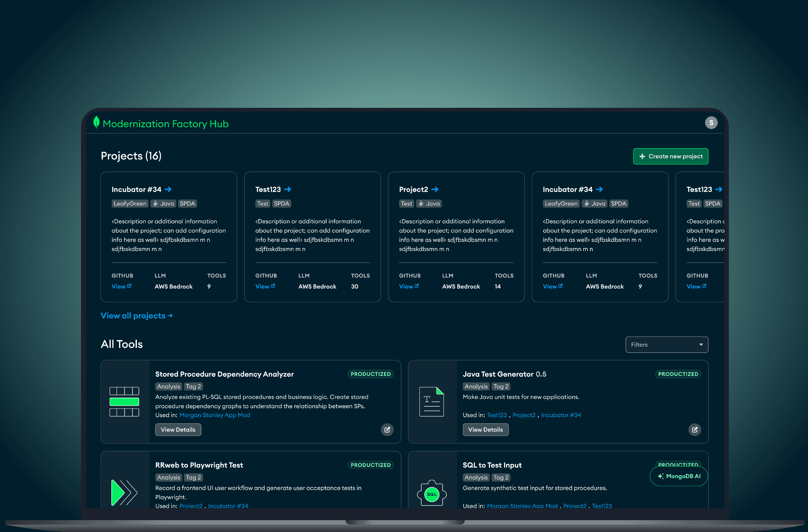View Details for Stored Procedure Dependency Analyzer

(178, 430)
